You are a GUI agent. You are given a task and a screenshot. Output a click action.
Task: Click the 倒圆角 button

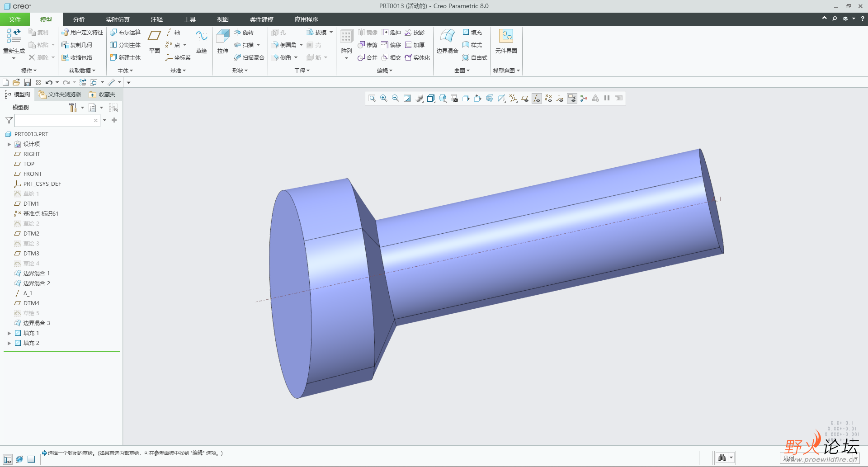pos(284,45)
